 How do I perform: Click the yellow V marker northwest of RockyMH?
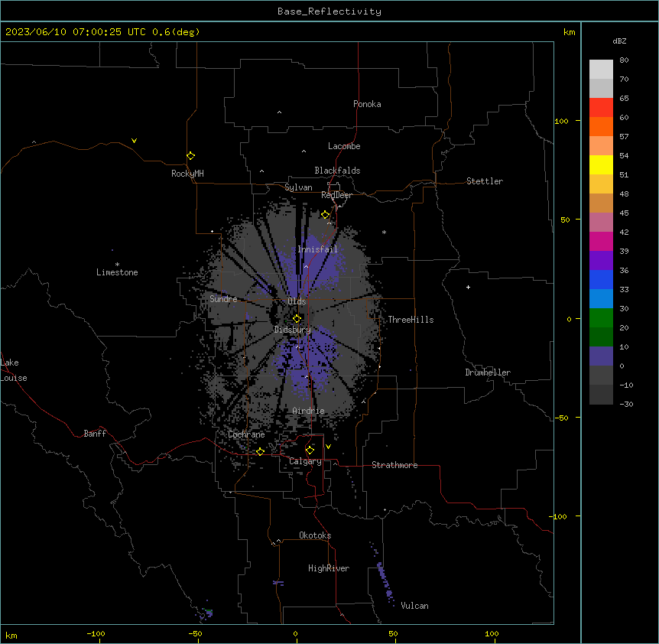(134, 141)
